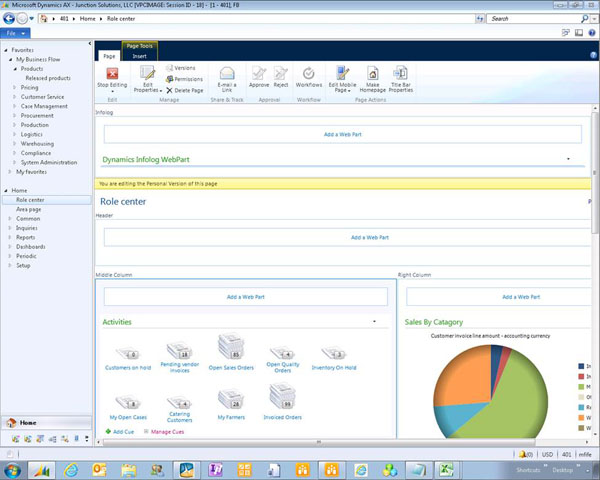
Task: Expand the Warehousing tree node
Action: click(x=14, y=144)
